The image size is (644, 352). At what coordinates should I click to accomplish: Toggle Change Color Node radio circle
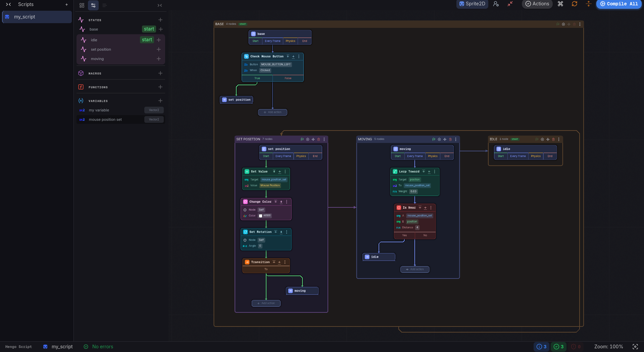coord(245,210)
